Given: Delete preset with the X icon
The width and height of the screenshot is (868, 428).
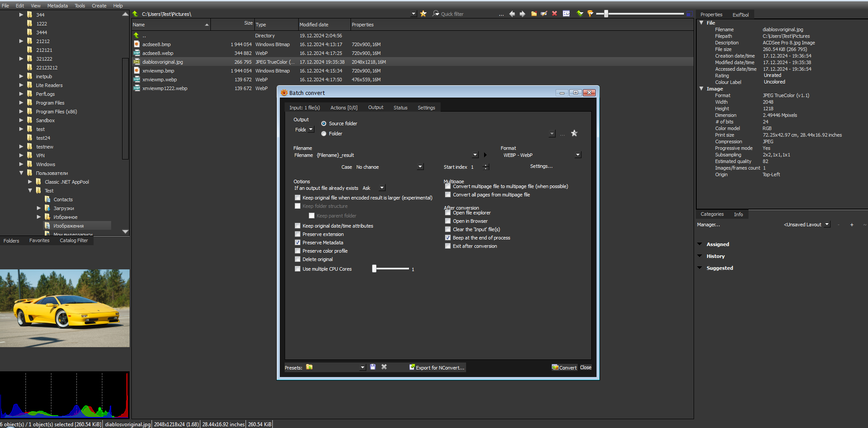Looking at the screenshot, I should click(384, 367).
